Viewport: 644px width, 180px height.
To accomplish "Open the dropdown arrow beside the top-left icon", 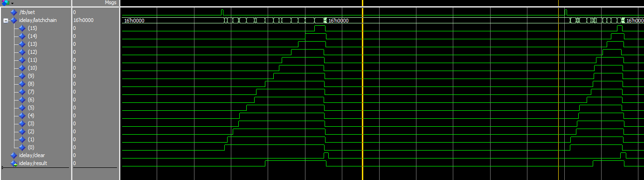I will (12, 3).
